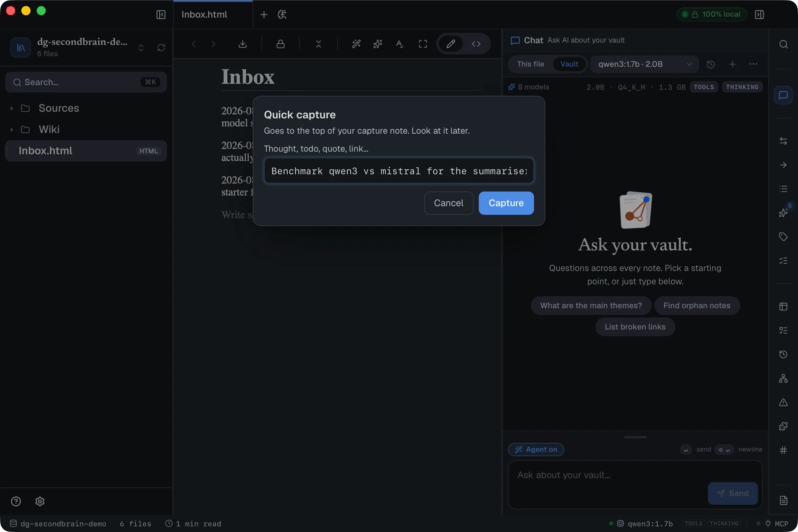Select the This file scope
Image resolution: width=798 pixels, height=532 pixels.
530,64
